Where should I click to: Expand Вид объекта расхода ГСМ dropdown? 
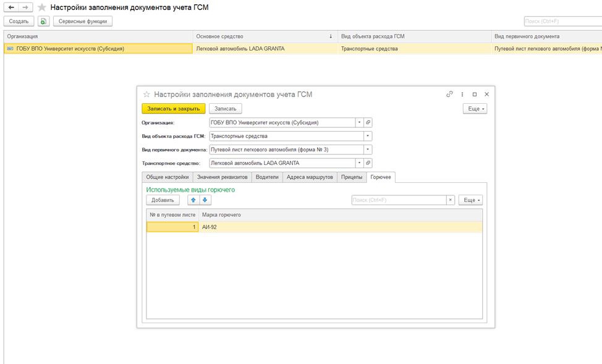pos(368,136)
